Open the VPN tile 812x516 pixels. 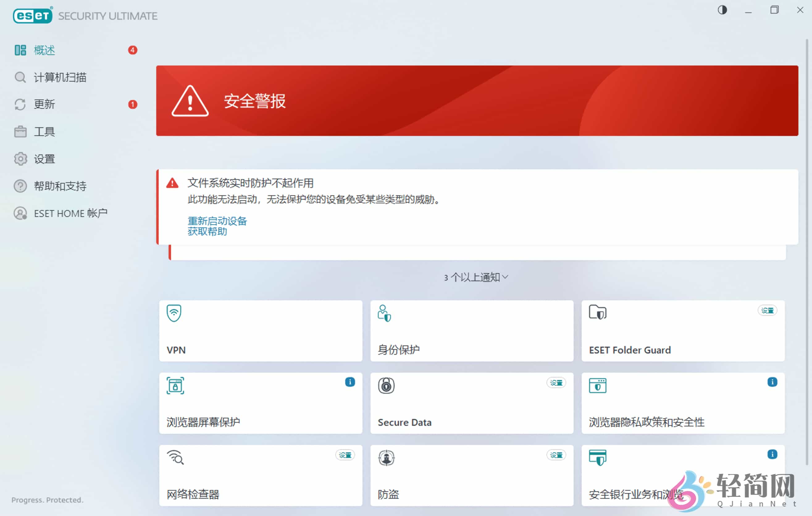click(261, 331)
